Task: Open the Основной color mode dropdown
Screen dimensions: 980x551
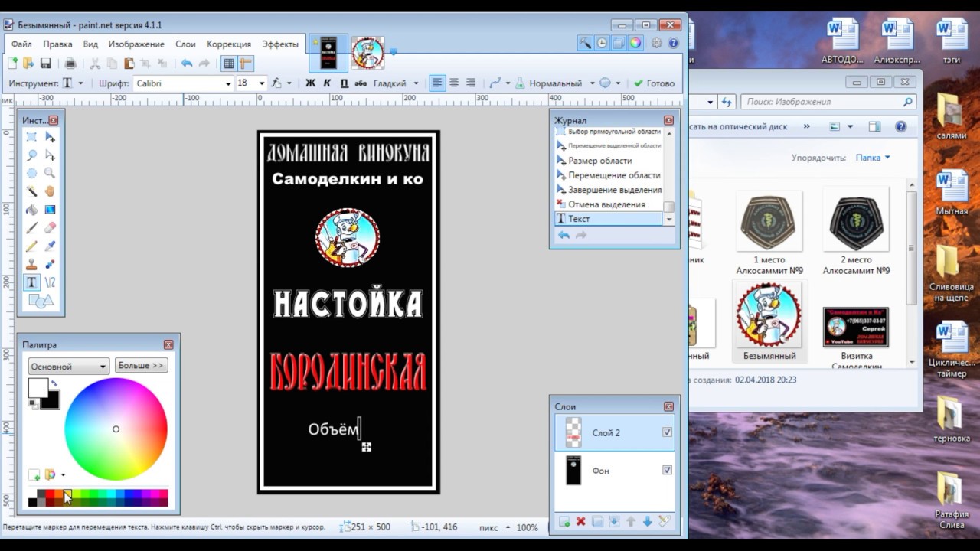Action: [69, 367]
